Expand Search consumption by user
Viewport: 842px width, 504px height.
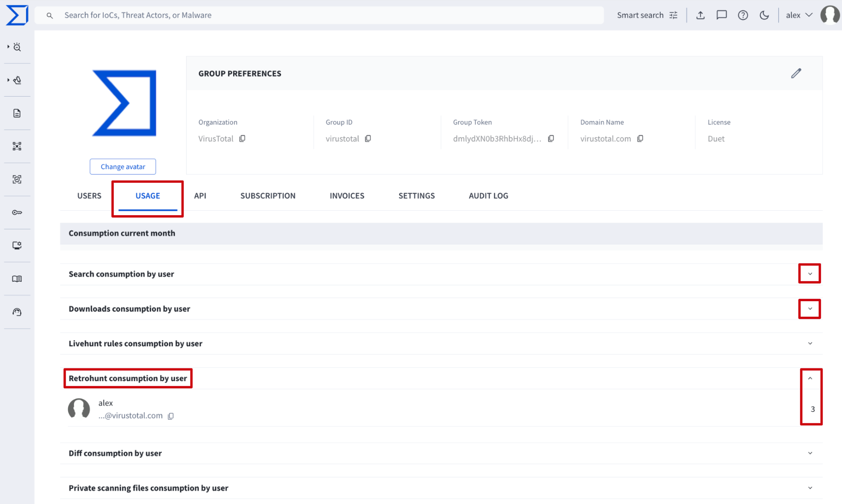[x=810, y=274]
